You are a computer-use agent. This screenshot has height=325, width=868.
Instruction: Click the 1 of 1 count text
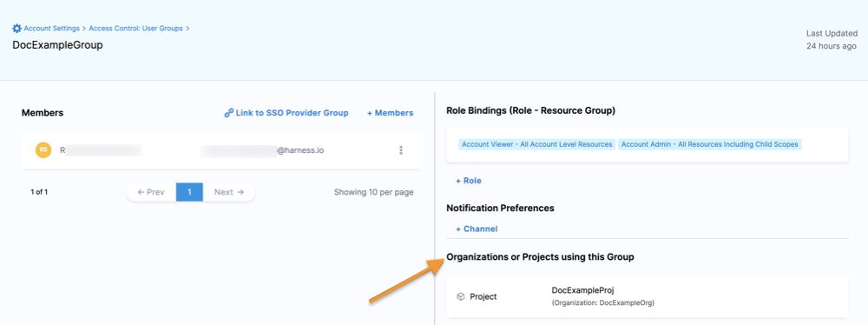(x=39, y=192)
